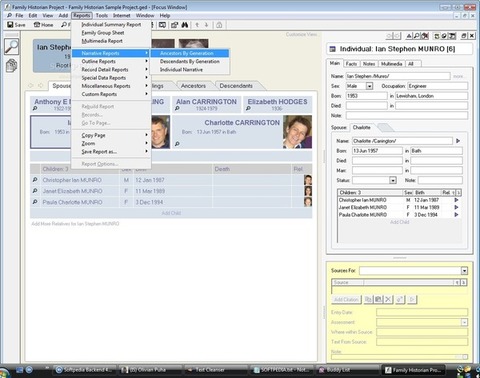480x378 pixels.
Task: Expand the Record Detail Reports submenu
Action: click(x=111, y=70)
